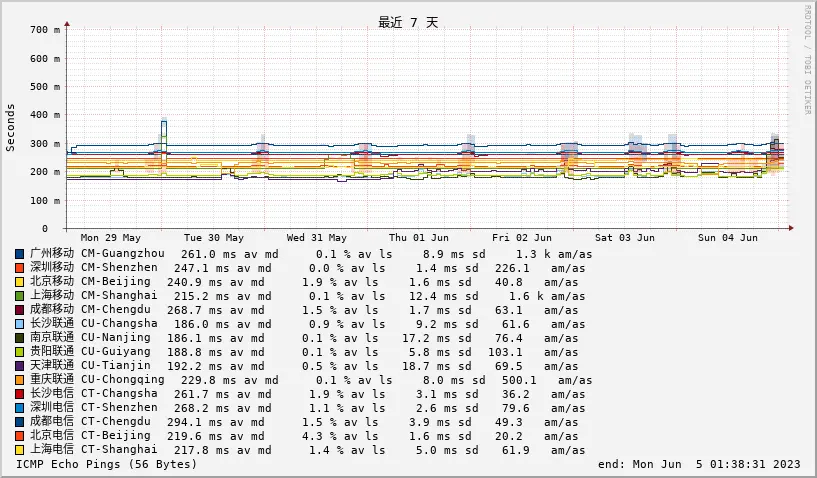
Task: Select the CU-Chongqing orange legend swatch
Action: [20, 380]
